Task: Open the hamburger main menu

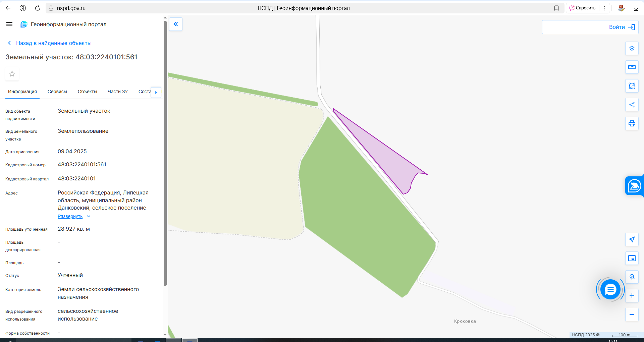Action: coord(9,24)
